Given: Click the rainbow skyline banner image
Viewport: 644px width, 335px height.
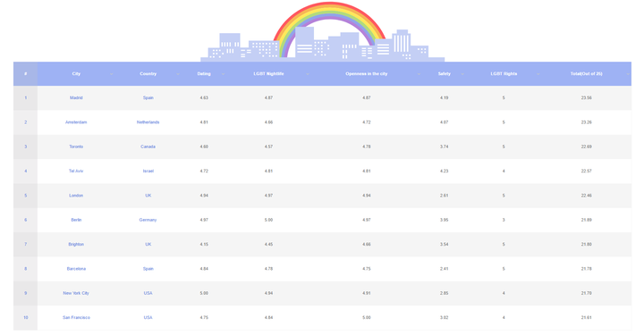Looking at the screenshot, I should 322,32.
